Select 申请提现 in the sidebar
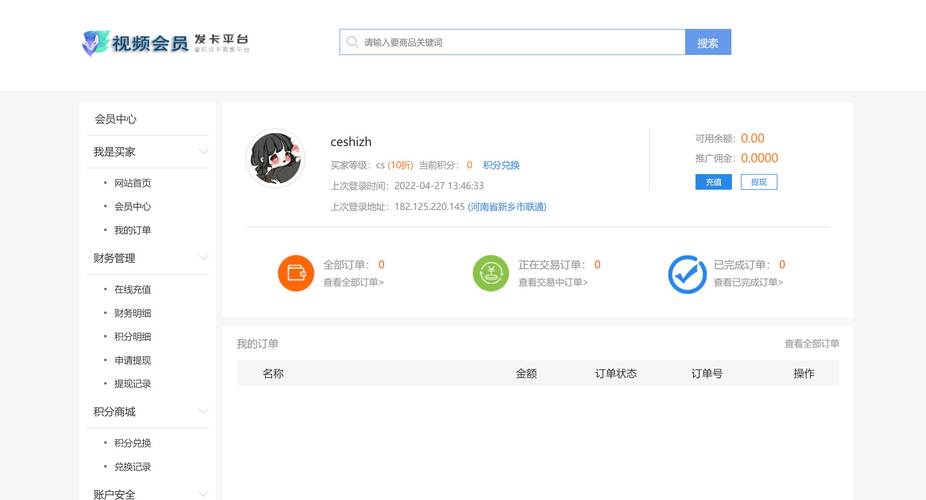926x500 pixels. [132, 360]
